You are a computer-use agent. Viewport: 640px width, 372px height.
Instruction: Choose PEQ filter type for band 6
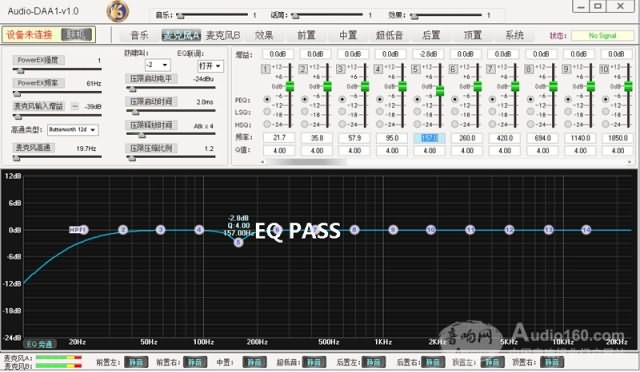(455, 99)
